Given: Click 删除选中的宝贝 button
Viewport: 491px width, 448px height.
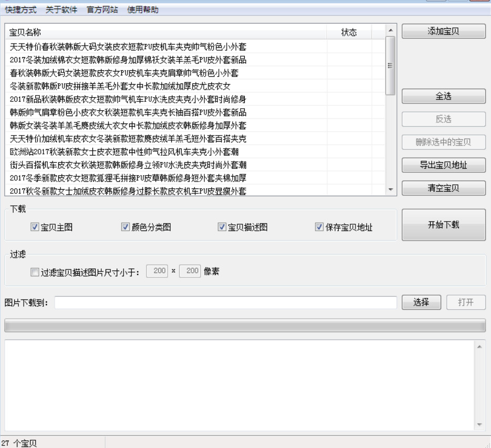Looking at the screenshot, I should [443, 142].
